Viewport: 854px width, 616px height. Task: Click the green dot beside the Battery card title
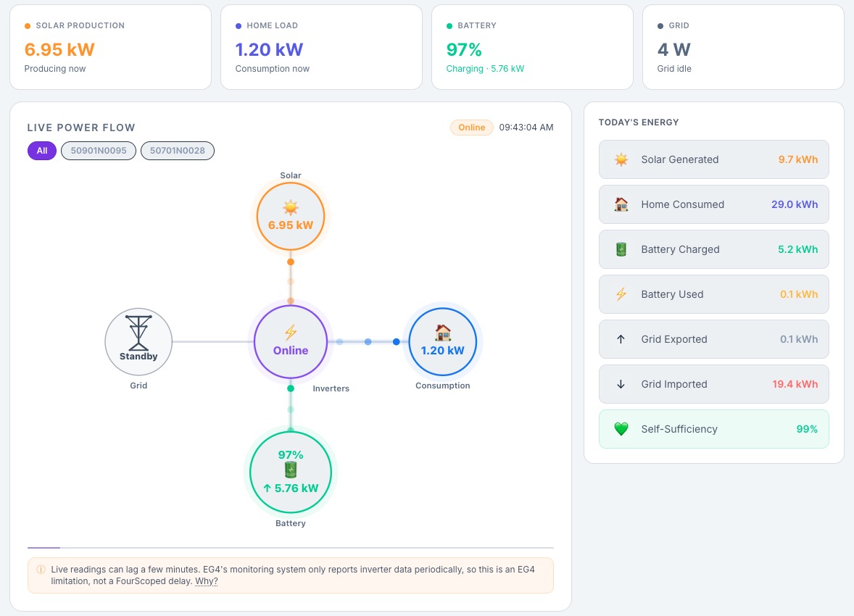(x=449, y=26)
